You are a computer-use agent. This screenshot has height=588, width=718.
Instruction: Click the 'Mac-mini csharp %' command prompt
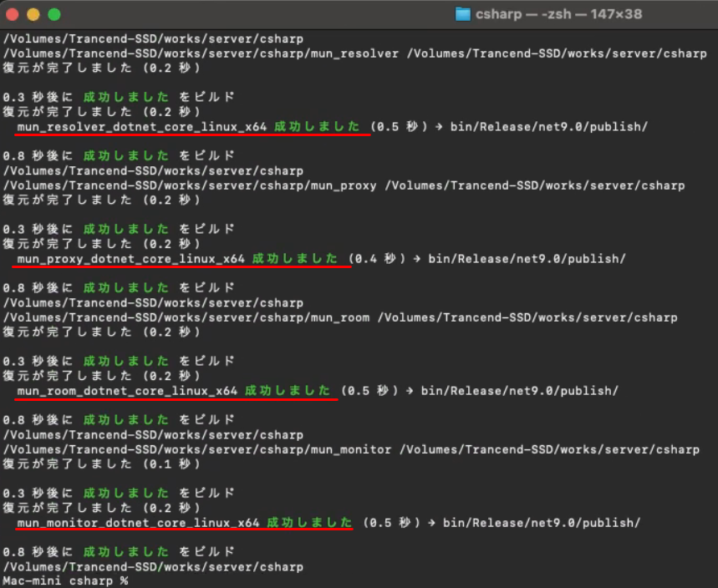65,580
